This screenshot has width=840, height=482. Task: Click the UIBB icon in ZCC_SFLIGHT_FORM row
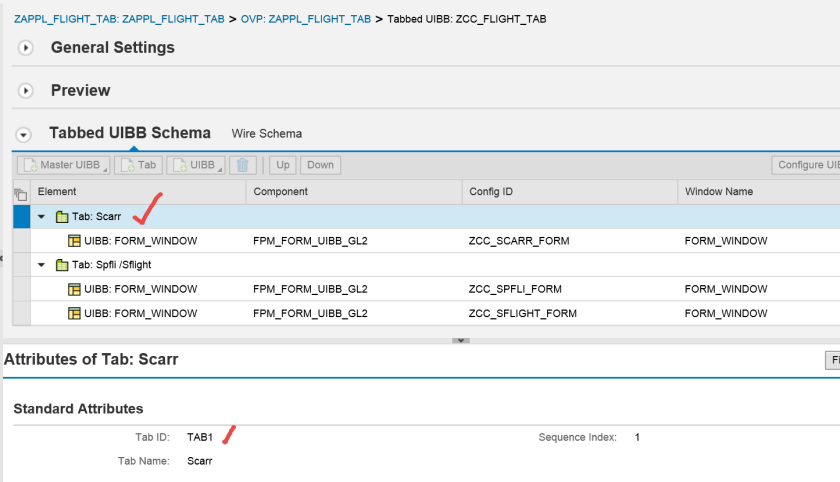coord(74,313)
